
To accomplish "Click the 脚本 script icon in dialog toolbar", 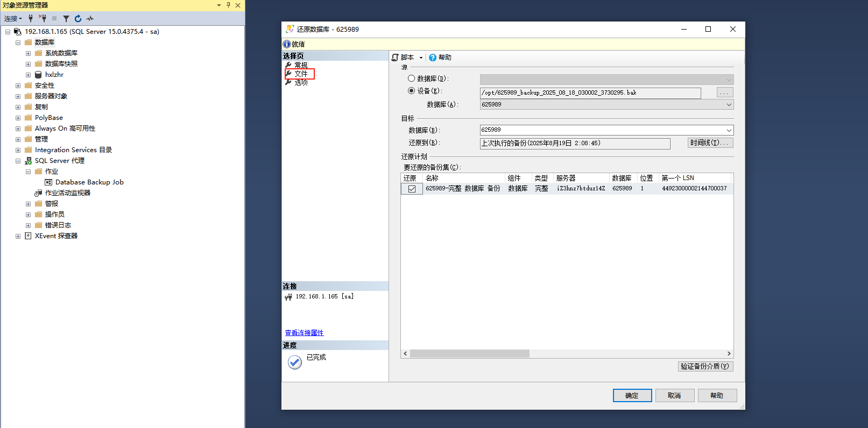I will (x=396, y=58).
